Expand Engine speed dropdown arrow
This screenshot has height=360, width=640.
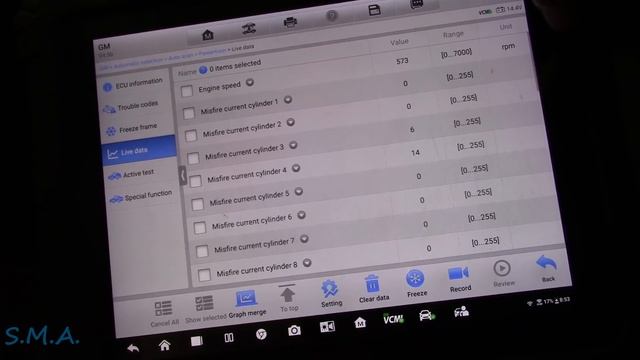pyautogui.click(x=250, y=83)
